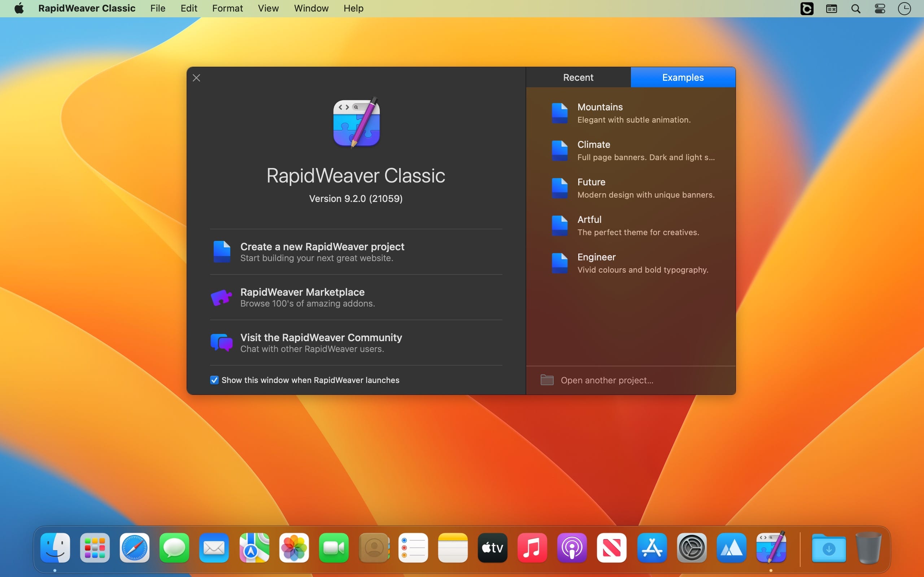Screen dimensions: 924x577
Task: Open the Mountains example project
Action: pos(600,107)
